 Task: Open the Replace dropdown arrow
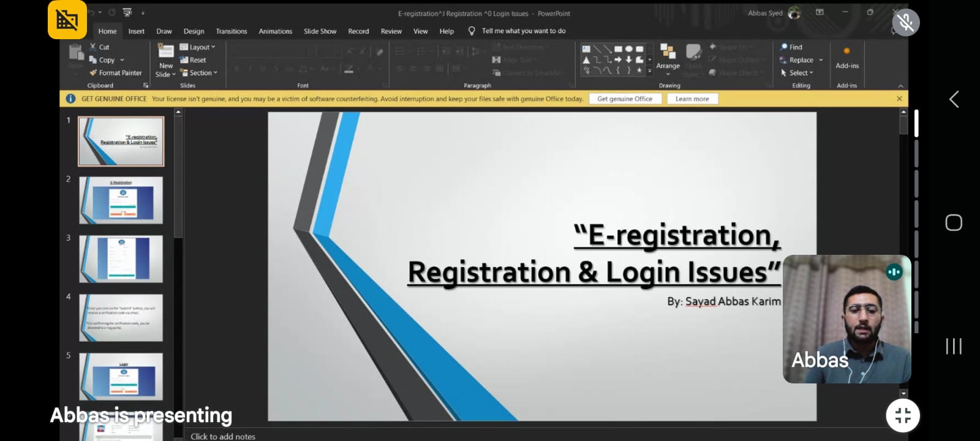[x=821, y=60]
